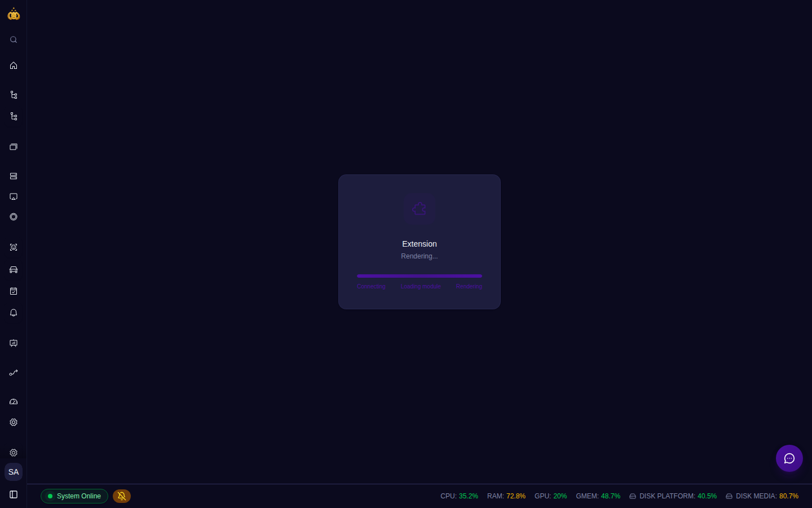Click the GMEM 48.7% status entry

[598, 496]
